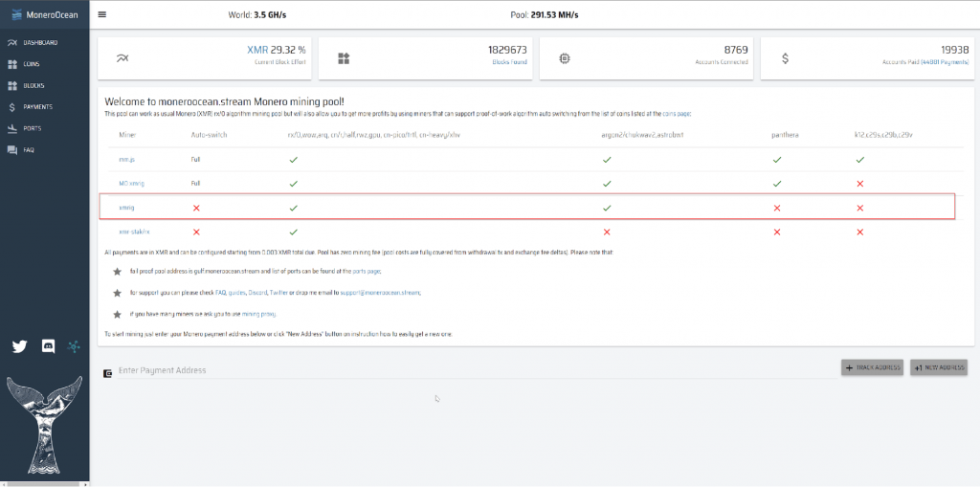Screen dimensions: 980x487
Task: Click the star icon beside the pool address note
Action: click(x=116, y=272)
